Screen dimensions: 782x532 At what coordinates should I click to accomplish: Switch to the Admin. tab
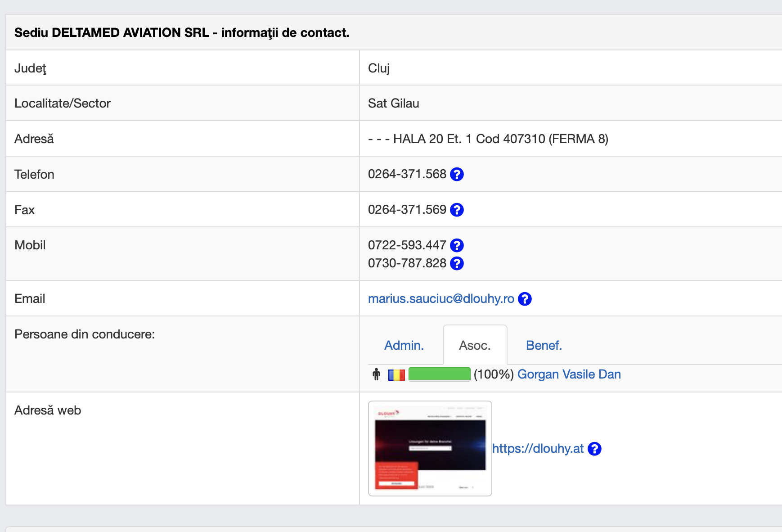click(404, 345)
